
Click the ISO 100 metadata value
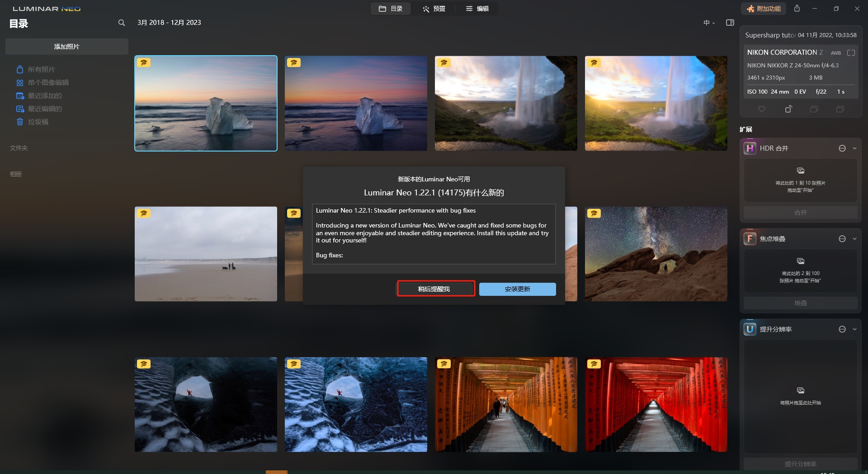757,92
